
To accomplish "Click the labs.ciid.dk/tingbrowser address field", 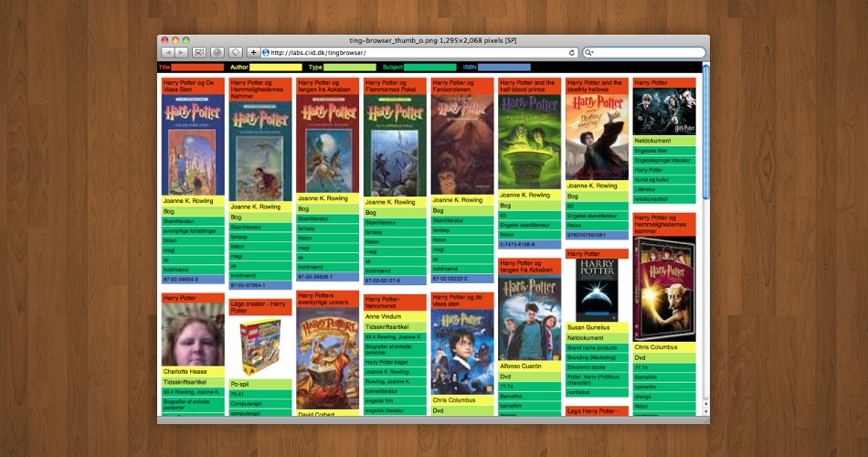I will (418, 53).
